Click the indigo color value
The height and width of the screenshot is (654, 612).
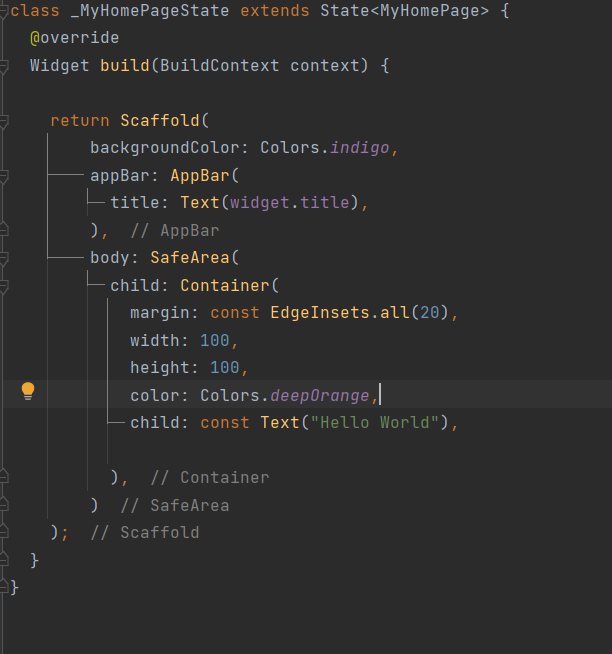[360, 148]
